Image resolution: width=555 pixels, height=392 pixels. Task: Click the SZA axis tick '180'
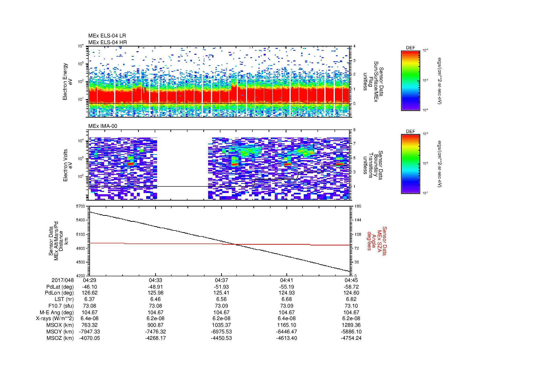357,206
